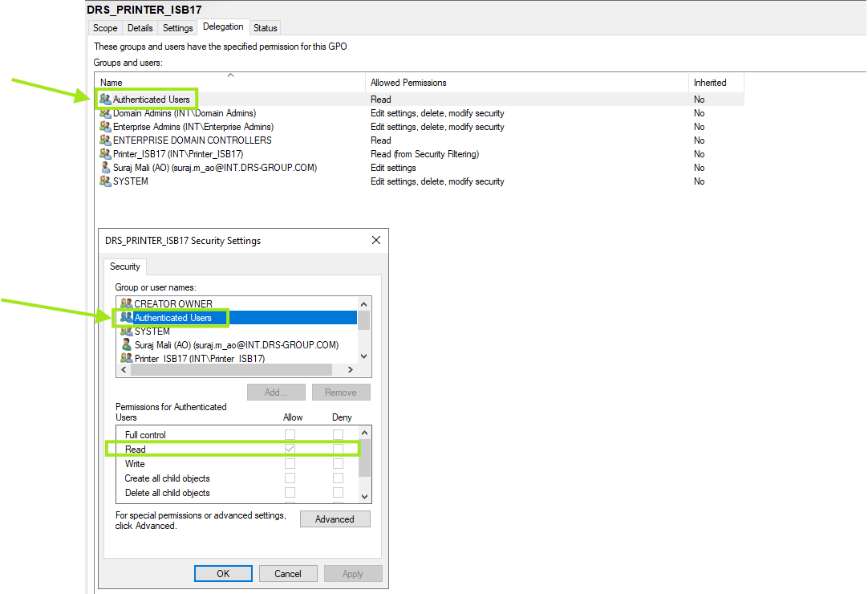Click the Advanced button
Screen dimensions: 868x594
335,519
